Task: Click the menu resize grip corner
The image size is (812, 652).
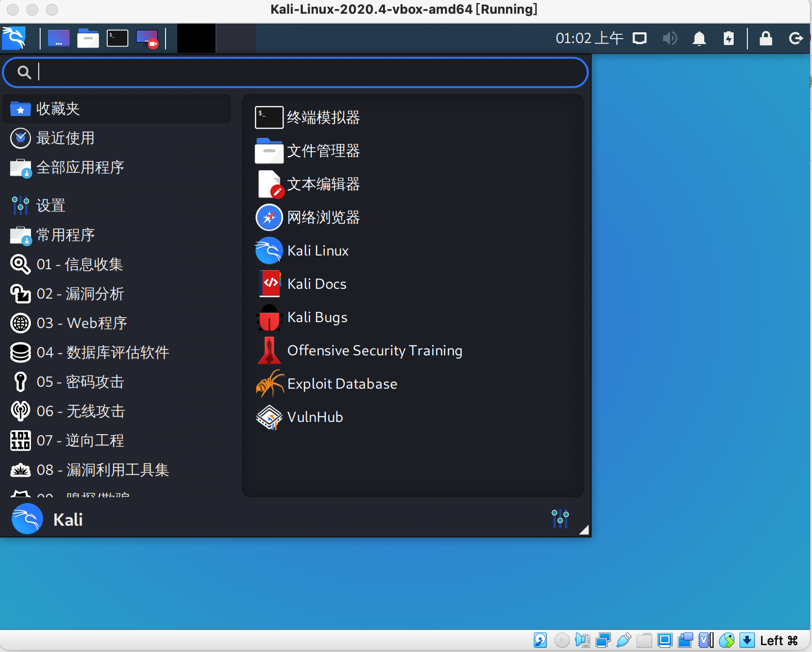Action: (583, 530)
